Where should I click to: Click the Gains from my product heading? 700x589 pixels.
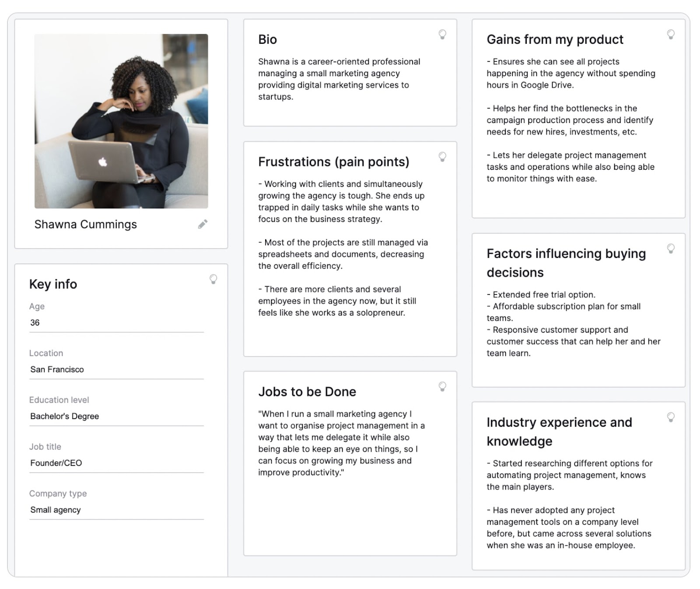[x=555, y=39]
